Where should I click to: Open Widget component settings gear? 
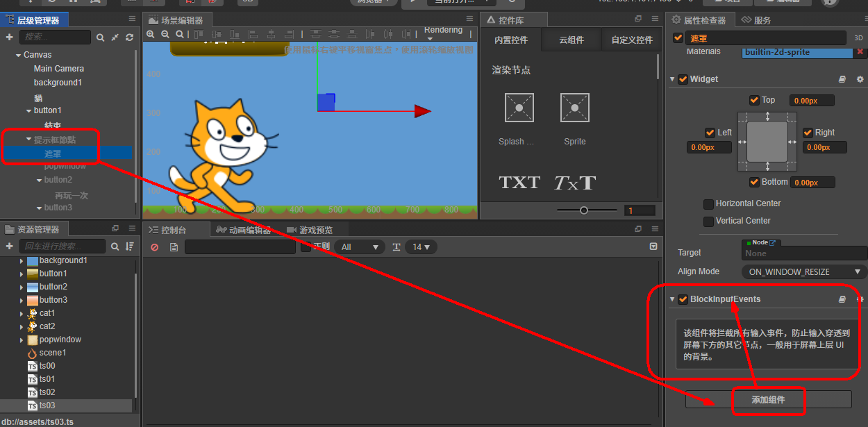[860, 79]
